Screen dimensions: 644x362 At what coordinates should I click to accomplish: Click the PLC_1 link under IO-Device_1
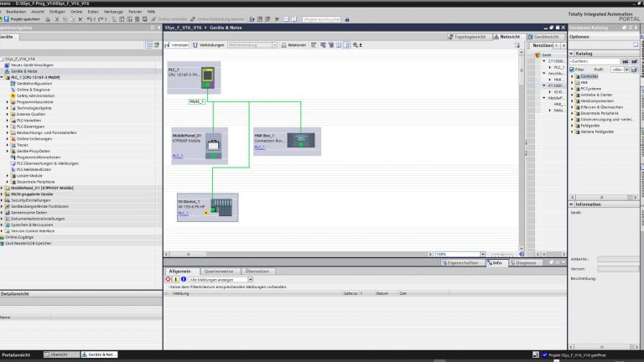coord(183,214)
